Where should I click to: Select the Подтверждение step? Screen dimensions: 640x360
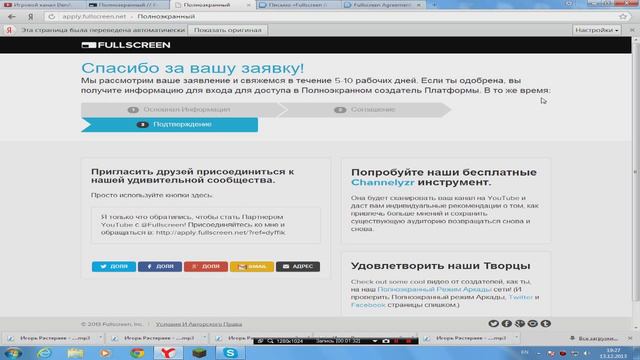point(169,124)
